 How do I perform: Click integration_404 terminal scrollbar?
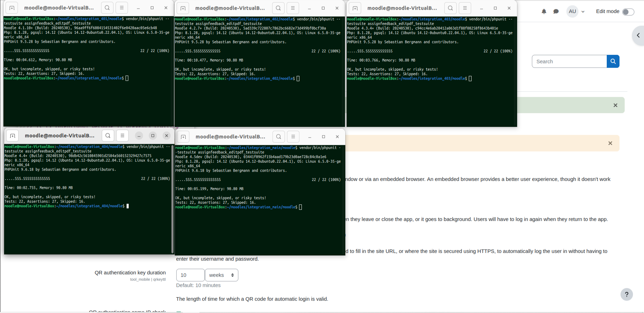pyautogui.click(x=172, y=199)
